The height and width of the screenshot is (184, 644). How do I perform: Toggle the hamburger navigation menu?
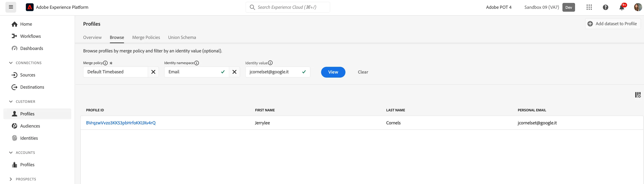point(11,7)
